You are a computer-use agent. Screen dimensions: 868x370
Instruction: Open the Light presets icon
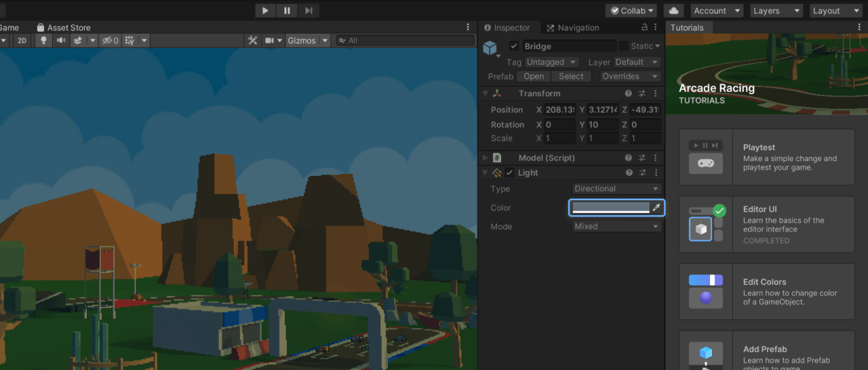tap(642, 172)
